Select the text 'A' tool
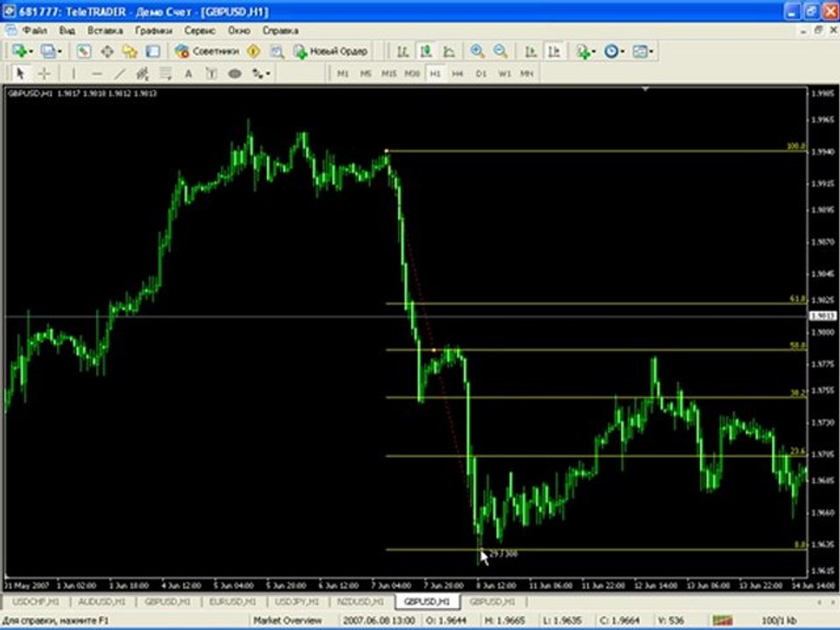This screenshot has width=840, height=630. click(x=189, y=73)
